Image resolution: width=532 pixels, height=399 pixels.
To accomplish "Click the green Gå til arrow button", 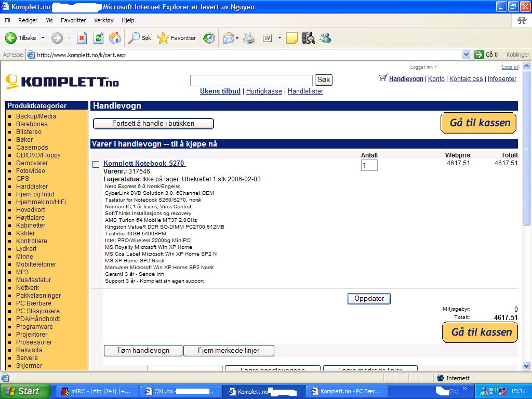I will 478,54.
